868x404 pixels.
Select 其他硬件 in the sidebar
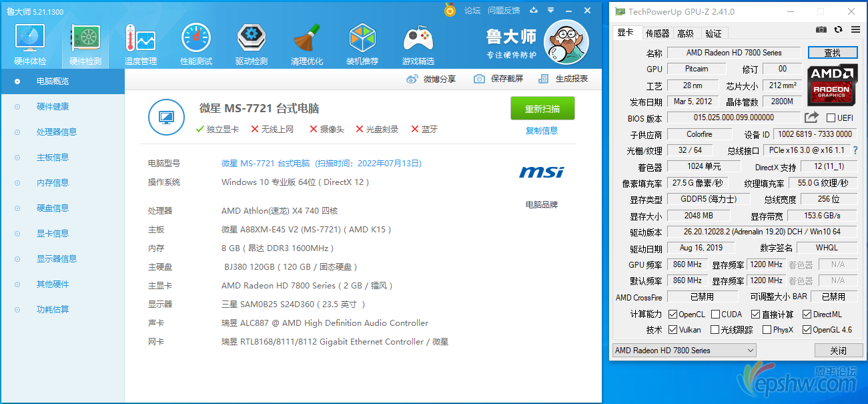pos(63,284)
